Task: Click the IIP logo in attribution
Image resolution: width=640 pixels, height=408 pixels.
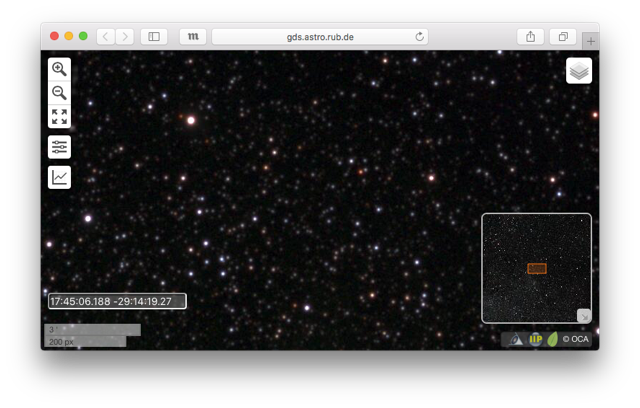Action: (535, 339)
